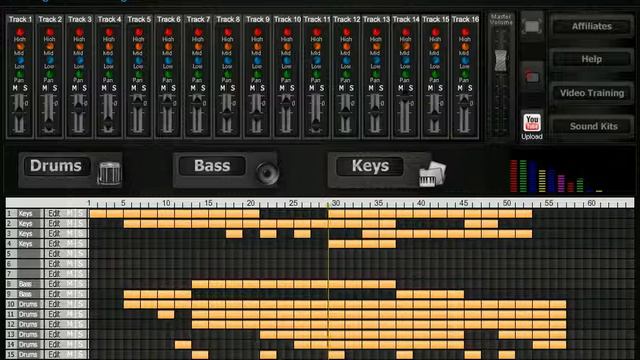This screenshot has height=360, width=640.
Task: Click bar 10 on the timeline ruler
Action: tap(166, 203)
